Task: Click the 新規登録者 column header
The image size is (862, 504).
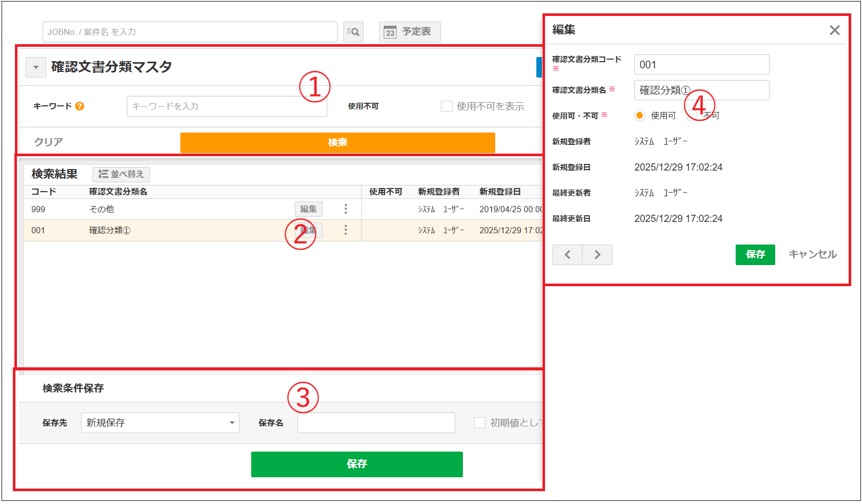Action: click(439, 192)
